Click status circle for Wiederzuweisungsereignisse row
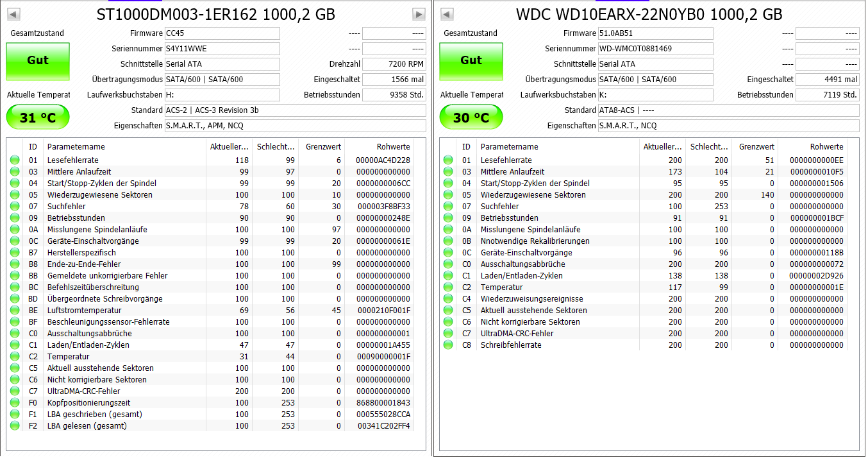Viewport: 868px width, 462px height. pos(448,299)
